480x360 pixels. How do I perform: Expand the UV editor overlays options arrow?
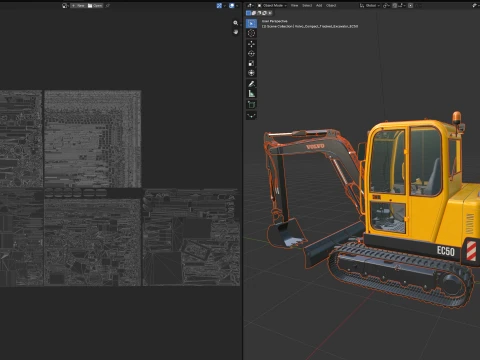(x=237, y=6)
